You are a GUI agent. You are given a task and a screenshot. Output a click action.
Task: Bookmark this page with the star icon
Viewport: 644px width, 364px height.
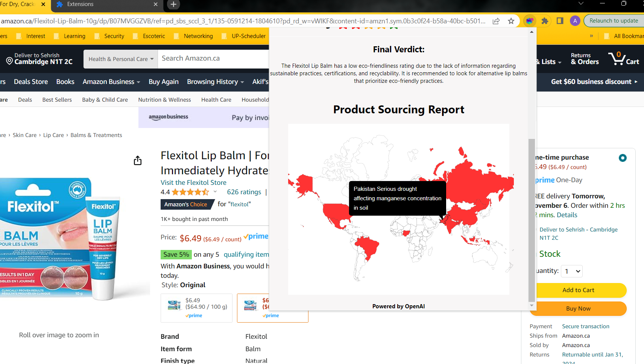point(511,21)
